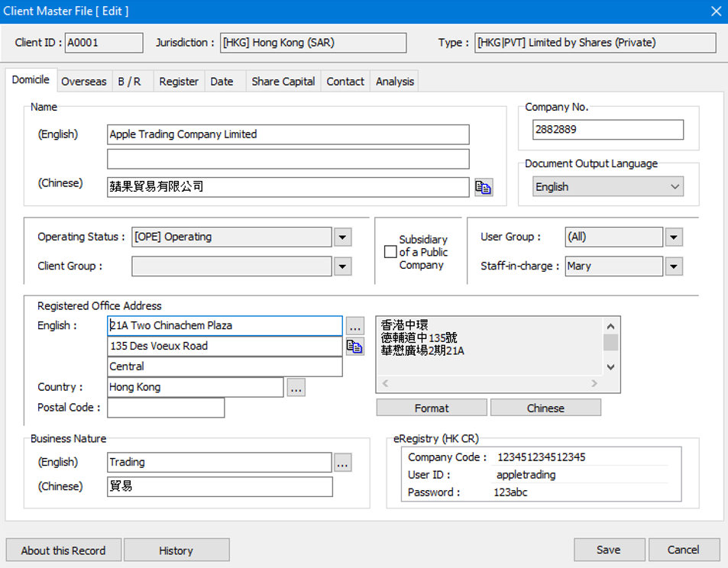Expand the Client Group dropdown
The height and width of the screenshot is (568, 728).
pos(343,266)
